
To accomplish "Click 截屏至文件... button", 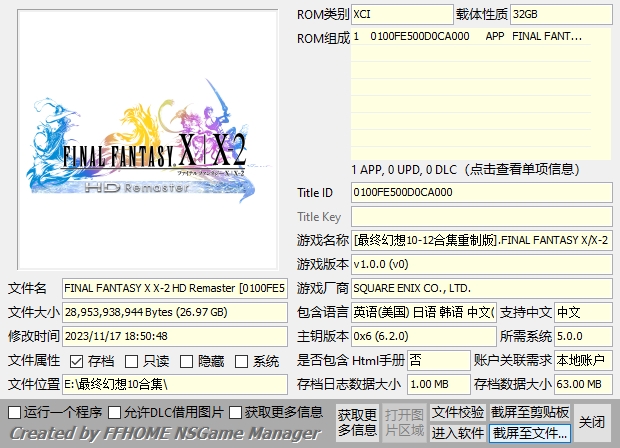I will click(x=530, y=433).
